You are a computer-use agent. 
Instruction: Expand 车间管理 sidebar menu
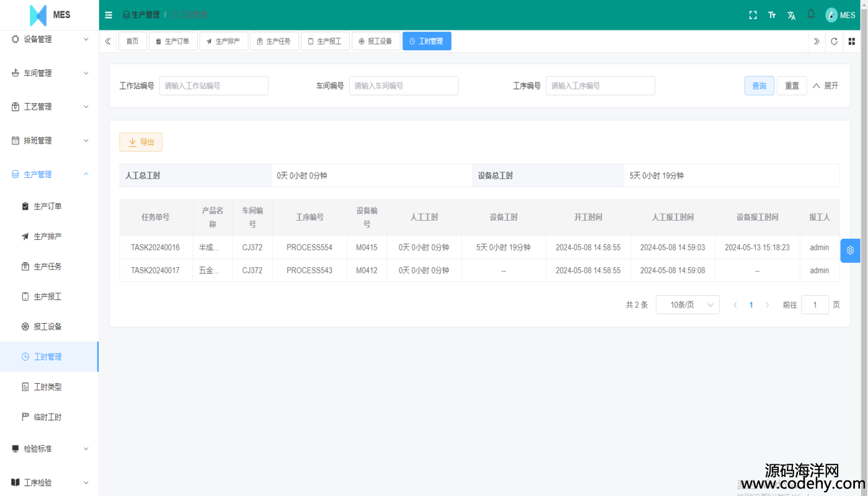[x=50, y=73]
